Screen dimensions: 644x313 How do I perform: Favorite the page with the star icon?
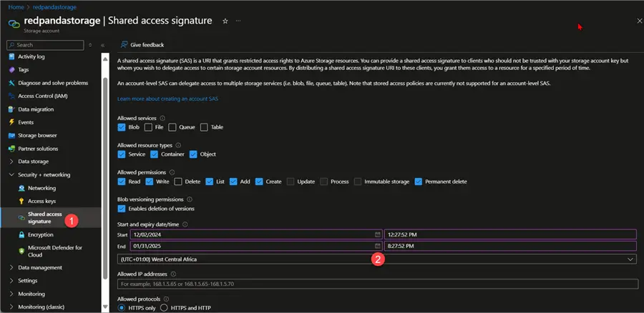pyautogui.click(x=225, y=21)
